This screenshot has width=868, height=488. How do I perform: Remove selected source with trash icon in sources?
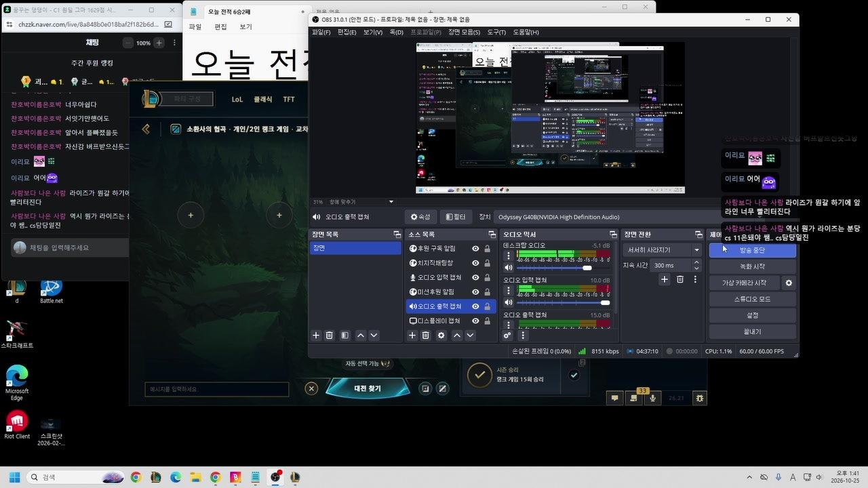point(426,335)
